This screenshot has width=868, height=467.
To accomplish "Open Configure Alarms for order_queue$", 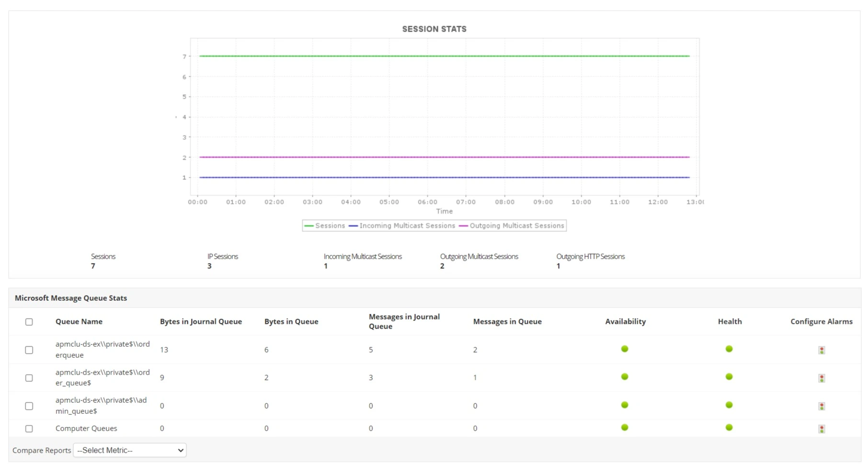I will click(821, 378).
